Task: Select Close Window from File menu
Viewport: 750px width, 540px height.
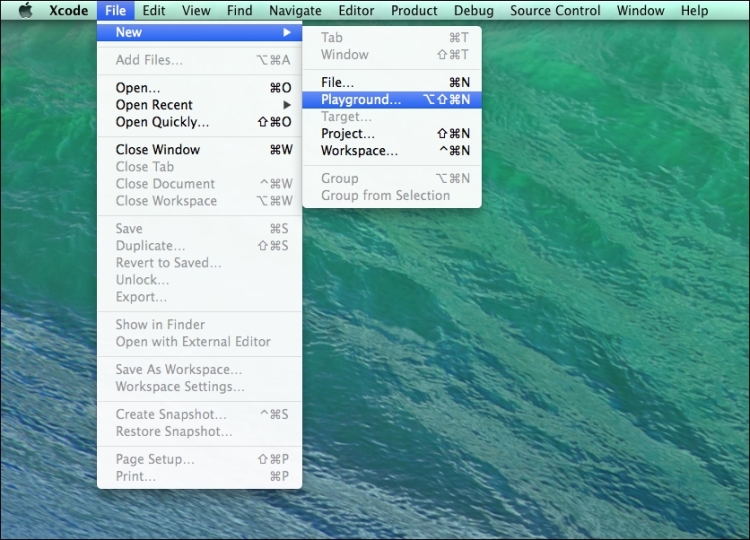Action: point(199,150)
